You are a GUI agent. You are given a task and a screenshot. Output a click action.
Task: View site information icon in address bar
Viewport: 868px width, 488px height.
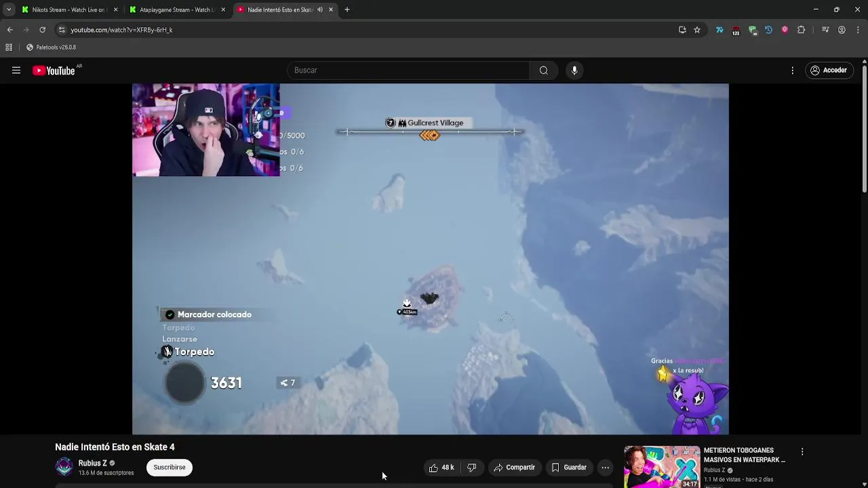tap(62, 30)
